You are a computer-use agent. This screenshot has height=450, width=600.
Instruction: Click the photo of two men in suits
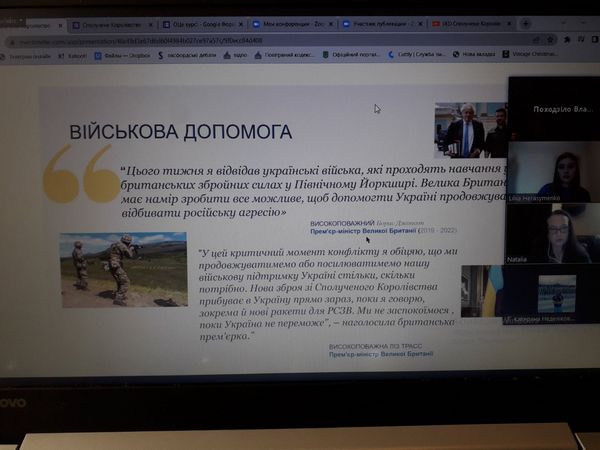click(x=471, y=130)
